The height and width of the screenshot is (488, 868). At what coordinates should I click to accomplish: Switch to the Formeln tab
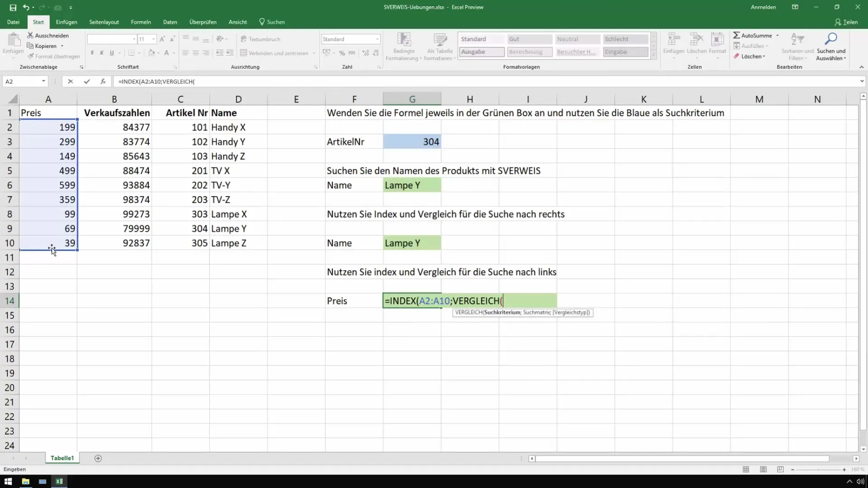[141, 22]
